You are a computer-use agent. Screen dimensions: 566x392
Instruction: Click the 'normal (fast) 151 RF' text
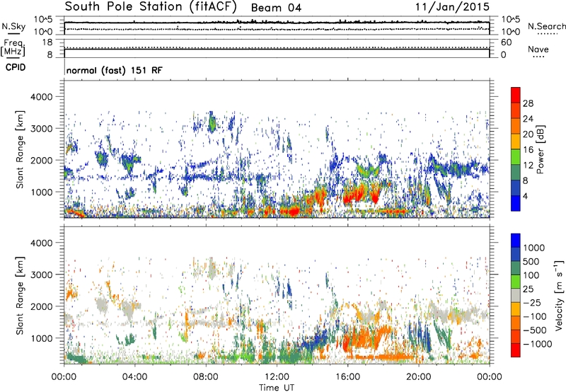(x=115, y=70)
